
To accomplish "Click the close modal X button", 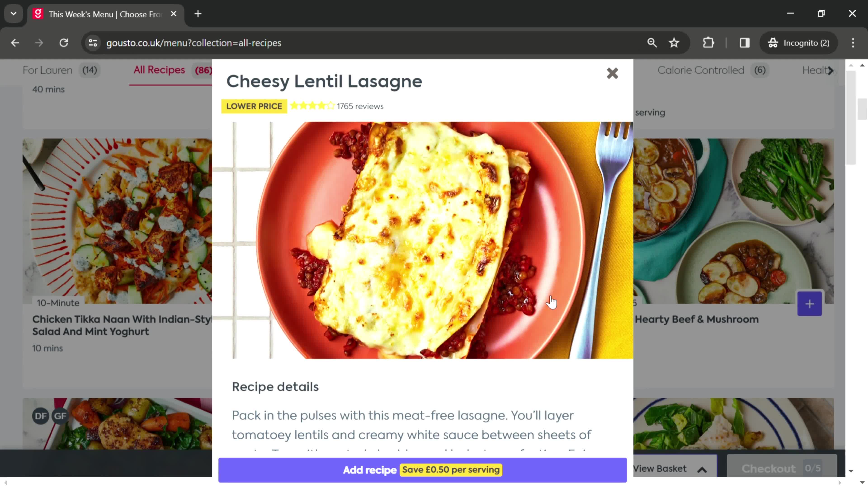I will [x=613, y=73].
